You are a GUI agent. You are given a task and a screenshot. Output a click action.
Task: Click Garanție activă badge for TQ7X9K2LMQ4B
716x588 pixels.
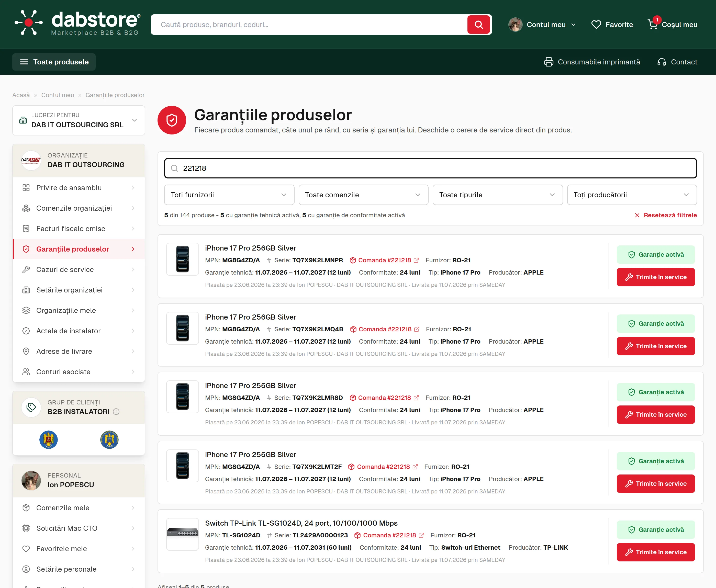coord(656,323)
